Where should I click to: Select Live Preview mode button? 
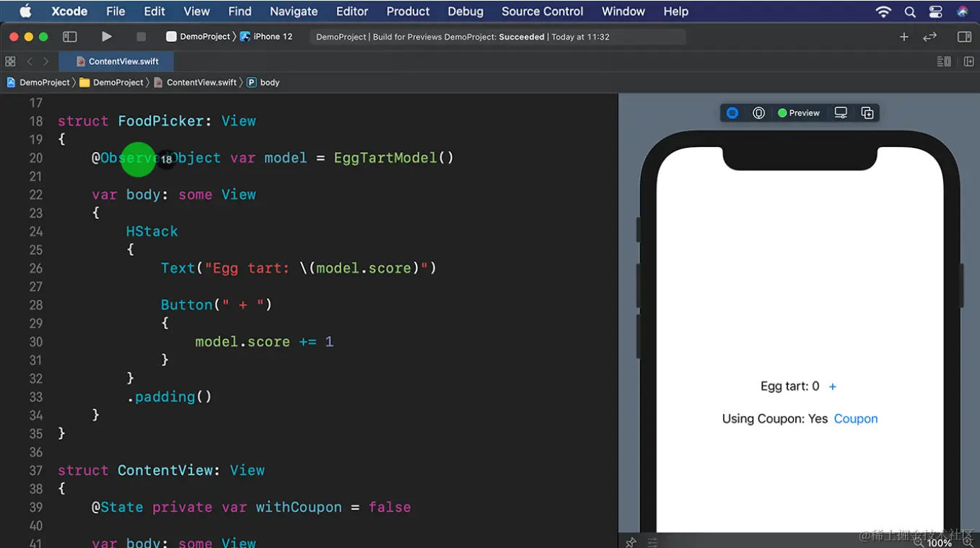(x=732, y=113)
